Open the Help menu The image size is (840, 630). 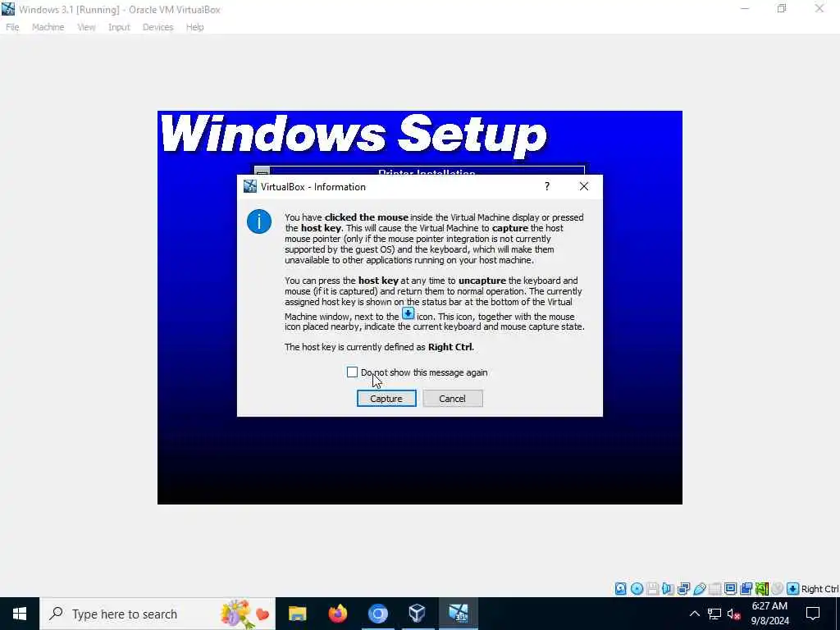195,27
